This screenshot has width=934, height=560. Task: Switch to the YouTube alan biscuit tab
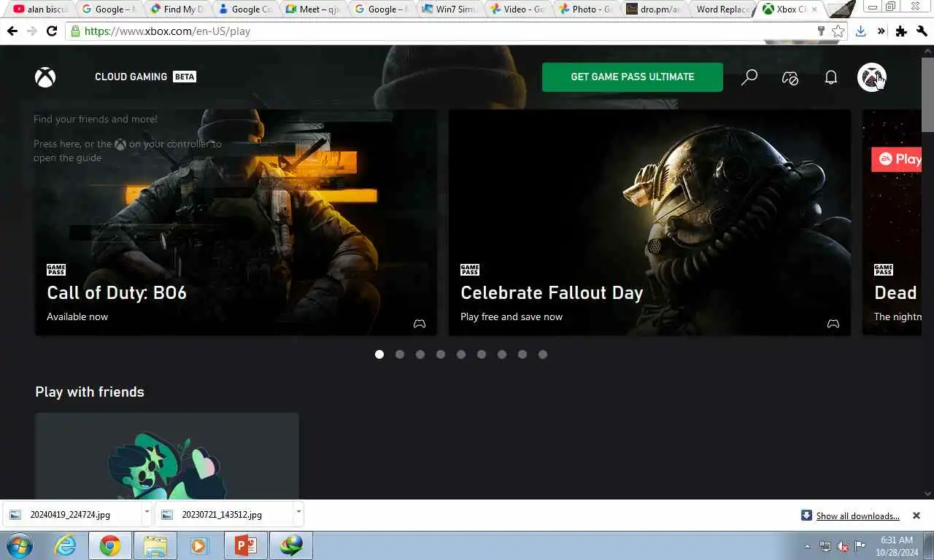pyautogui.click(x=41, y=9)
